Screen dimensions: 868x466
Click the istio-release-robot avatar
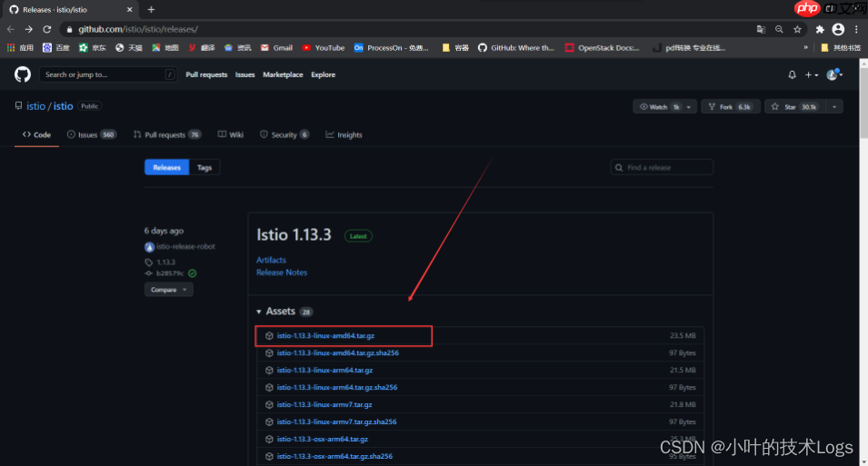149,247
